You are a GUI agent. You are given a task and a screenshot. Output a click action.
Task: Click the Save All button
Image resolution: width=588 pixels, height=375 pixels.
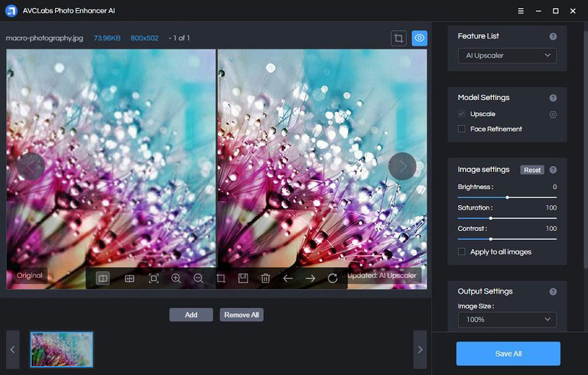(x=508, y=354)
